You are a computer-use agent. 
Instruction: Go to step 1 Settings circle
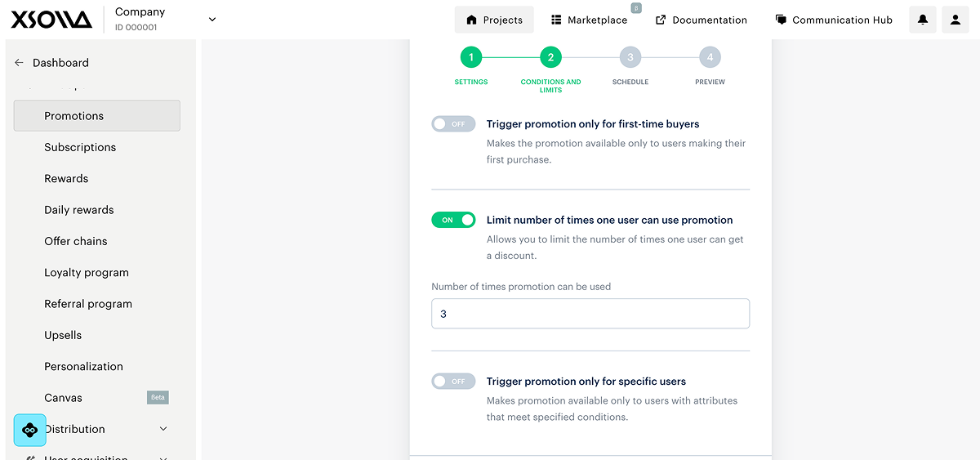pos(471,57)
